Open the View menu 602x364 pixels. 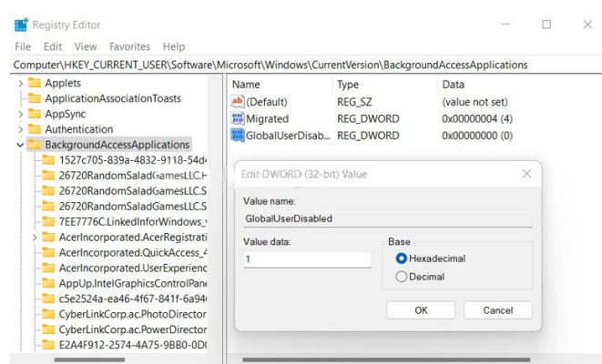pos(86,46)
